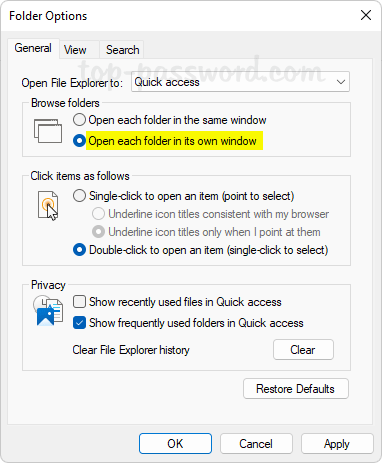Screen dimensions: 382x463
Task: Click the Restore Defaults button
Action: (x=296, y=389)
